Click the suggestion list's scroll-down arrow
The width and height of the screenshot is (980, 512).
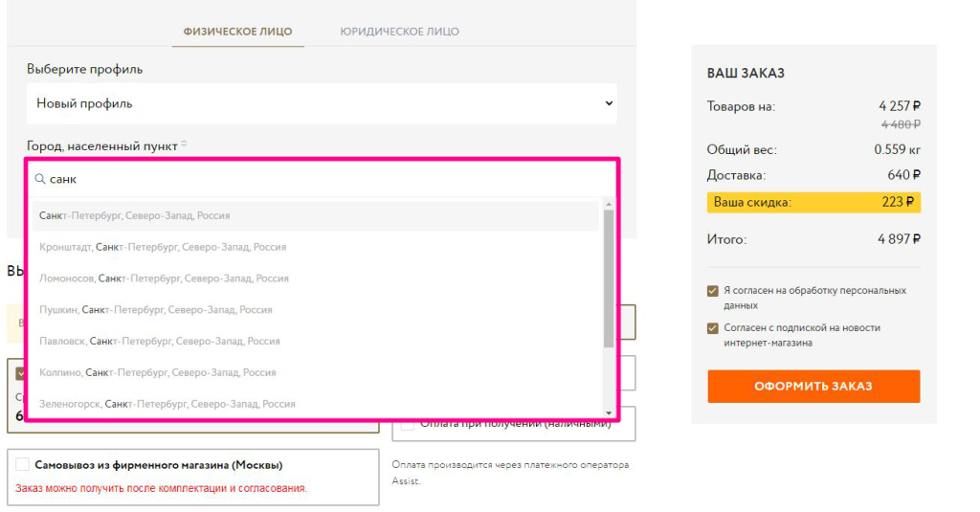click(609, 412)
